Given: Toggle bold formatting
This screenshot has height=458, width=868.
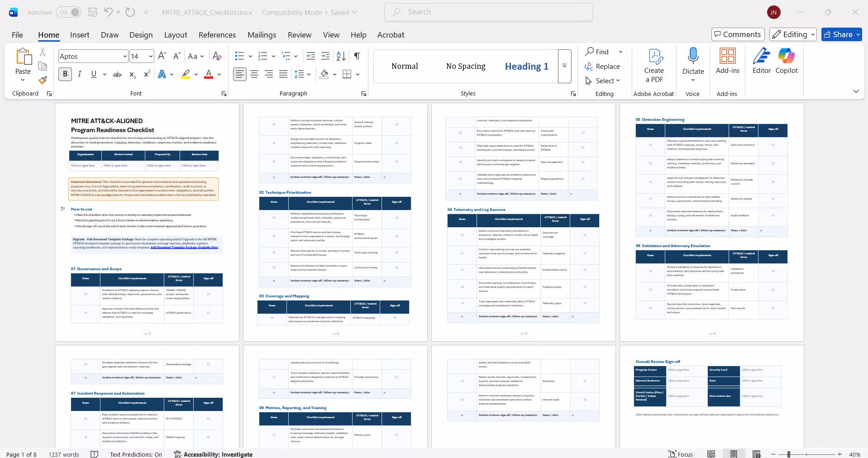Looking at the screenshot, I should point(65,74).
